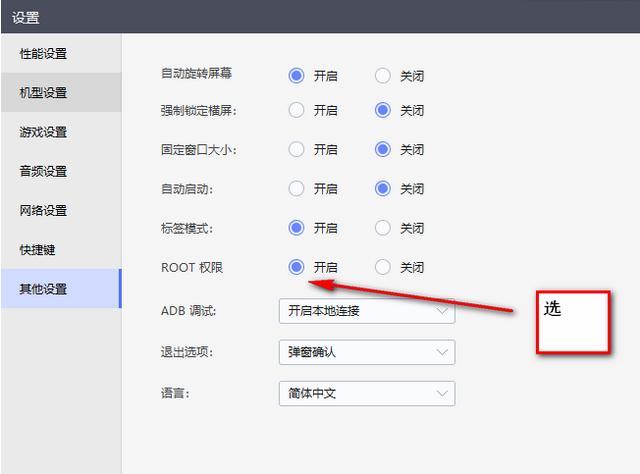Open the 退出选项 dropdown
The image size is (640, 474).
click(366, 352)
